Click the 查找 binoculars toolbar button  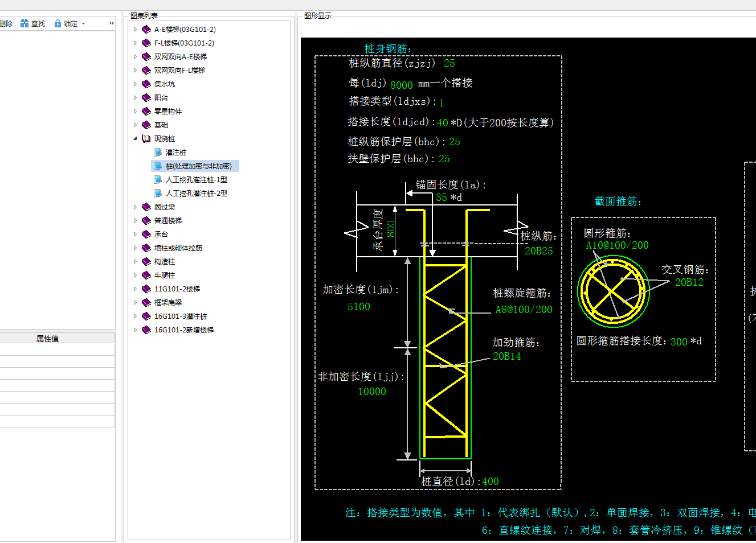click(x=32, y=23)
